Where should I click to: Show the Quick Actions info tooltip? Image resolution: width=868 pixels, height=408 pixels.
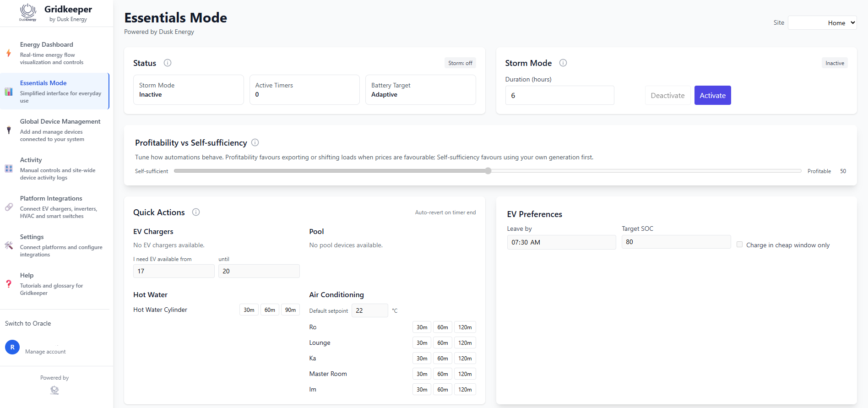pyautogui.click(x=196, y=212)
